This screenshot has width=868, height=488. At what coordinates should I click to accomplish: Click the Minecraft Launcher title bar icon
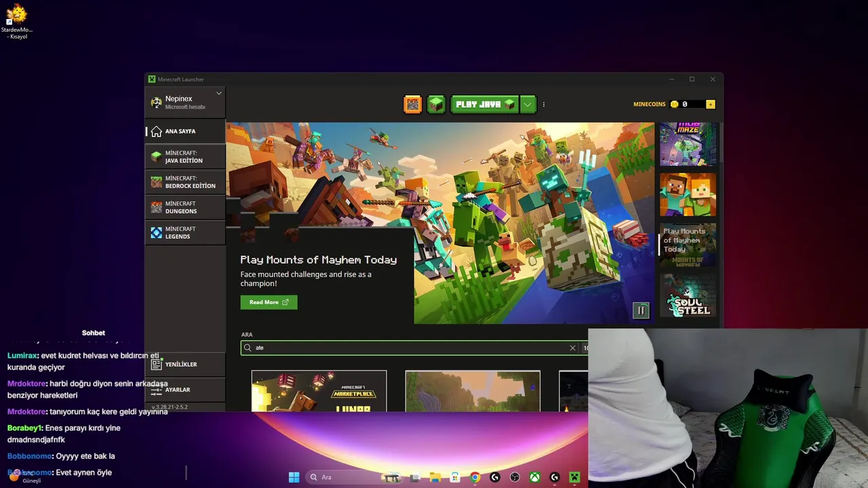(152, 79)
